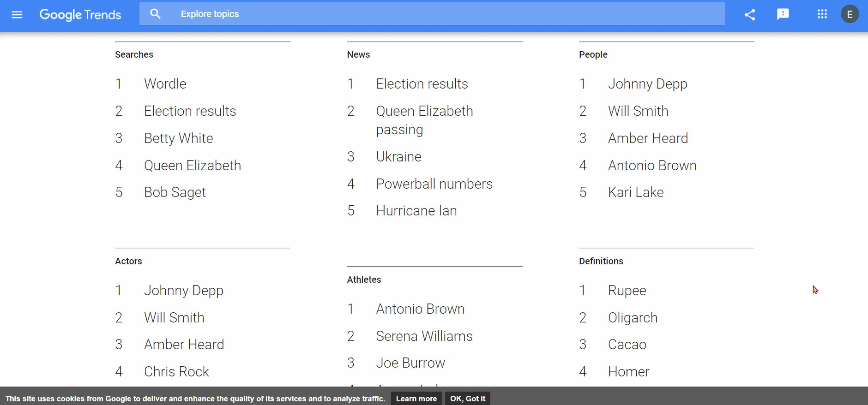Image resolution: width=868 pixels, height=405 pixels.
Task: Open Amber Heard in People list
Action: pos(648,138)
